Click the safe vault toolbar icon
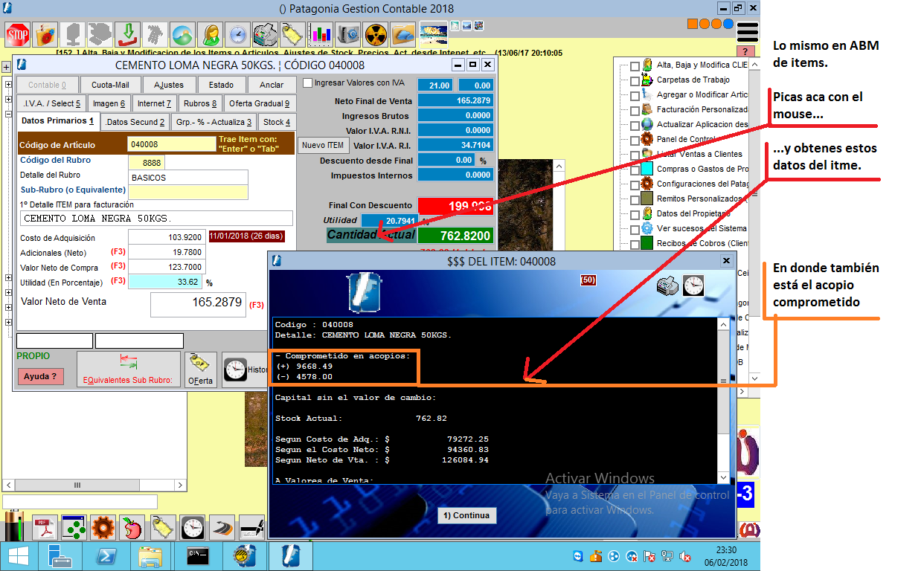This screenshot has height=571, width=924. coord(348,34)
